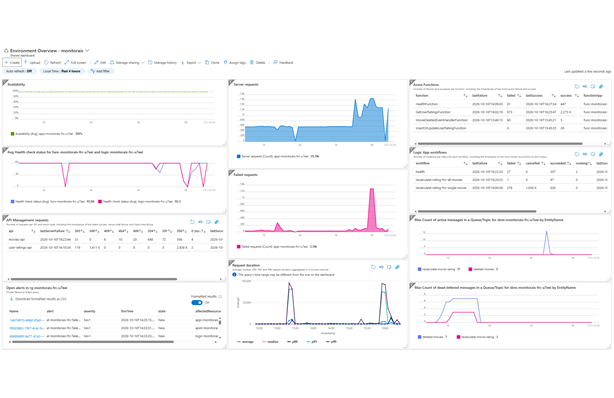The width and height of the screenshot is (614, 398).
Task: Select the movies-api row in API Management
Action: [115, 239]
